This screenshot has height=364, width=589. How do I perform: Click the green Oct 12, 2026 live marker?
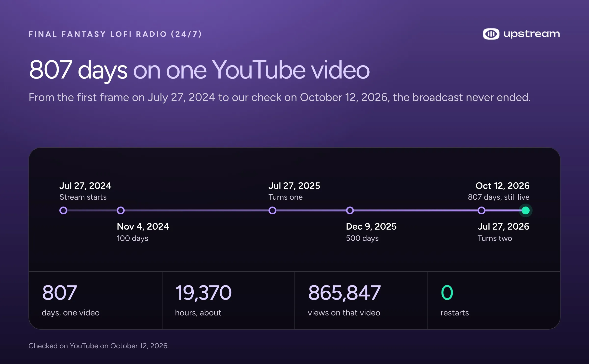(525, 210)
